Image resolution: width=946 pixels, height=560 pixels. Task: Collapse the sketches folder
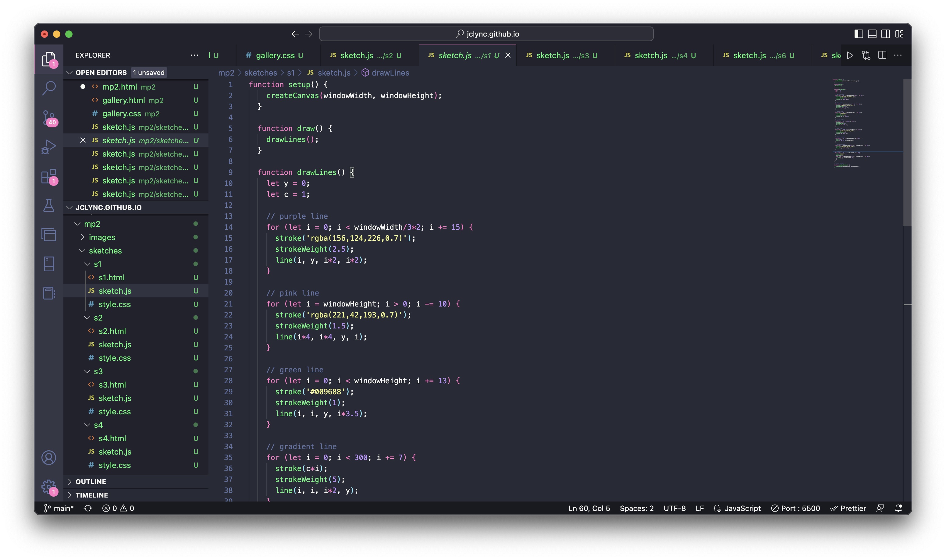tap(82, 250)
